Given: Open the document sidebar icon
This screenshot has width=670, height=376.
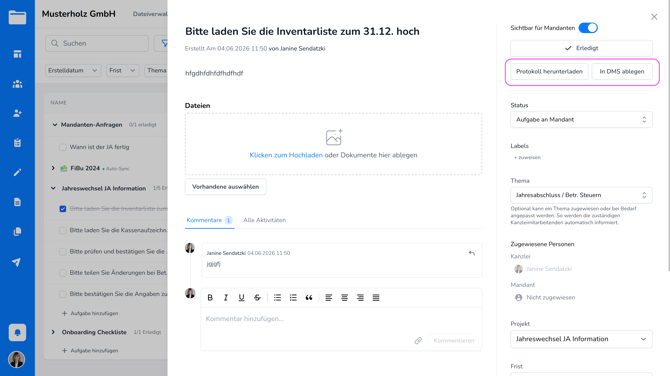Looking at the screenshot, I should pos(17,202).
